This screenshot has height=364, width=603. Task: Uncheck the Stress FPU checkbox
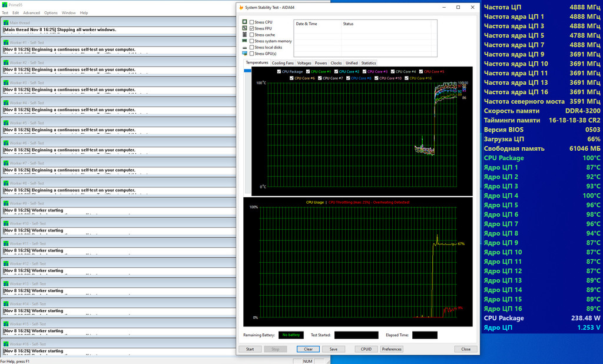pos(252,28)
